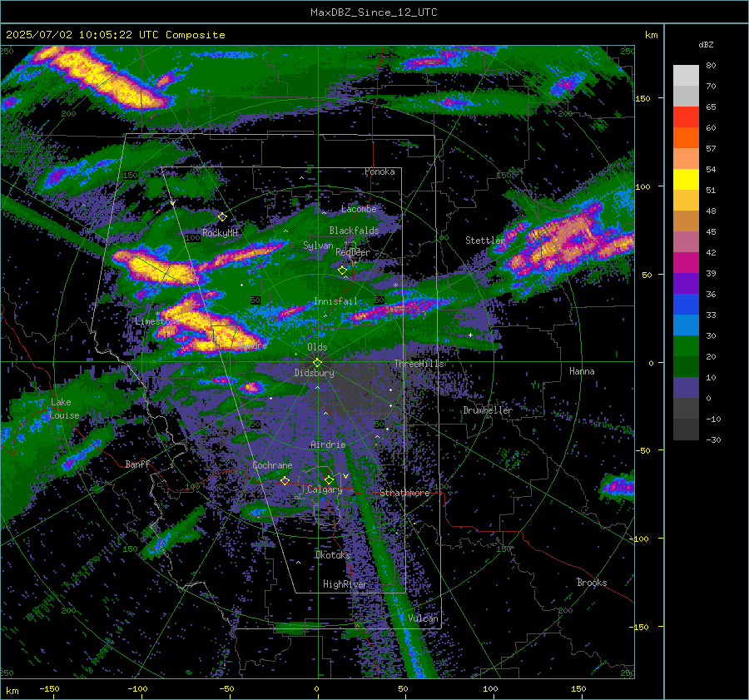Viewport: 749px width, 700px height.
Task: Select the radar-center diamond marker above Didsbury
Action: click(x=317, y=363)
